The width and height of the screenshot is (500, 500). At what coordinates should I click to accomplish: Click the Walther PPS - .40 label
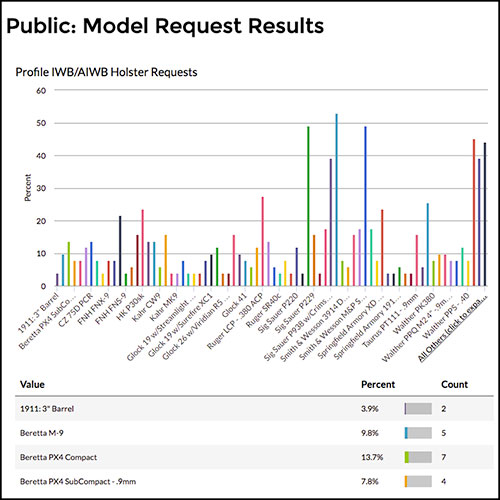pos(446,317)
